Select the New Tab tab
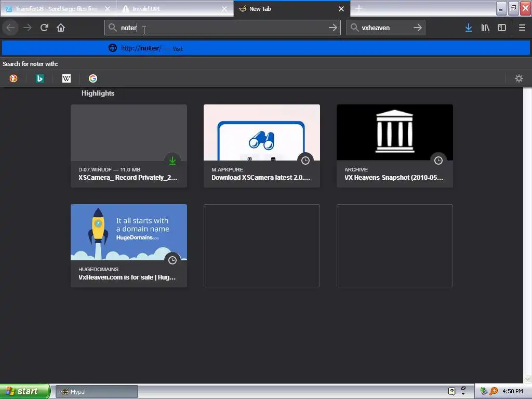Viewport: 532px width, 399px height. [292, 9]
